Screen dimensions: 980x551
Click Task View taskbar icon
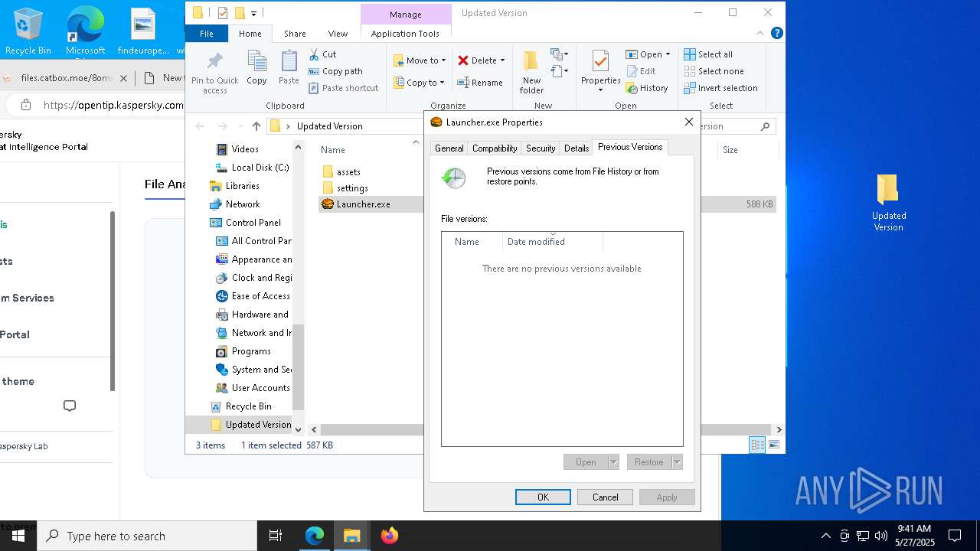click(x=276, y=536)
